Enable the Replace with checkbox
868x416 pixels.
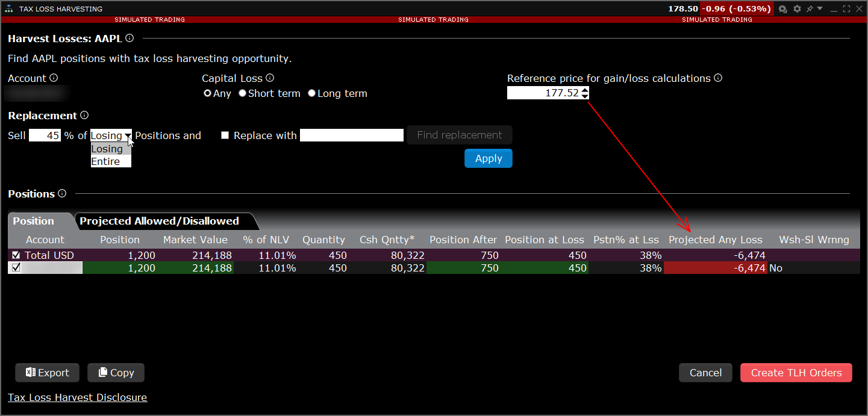point(225,135)
